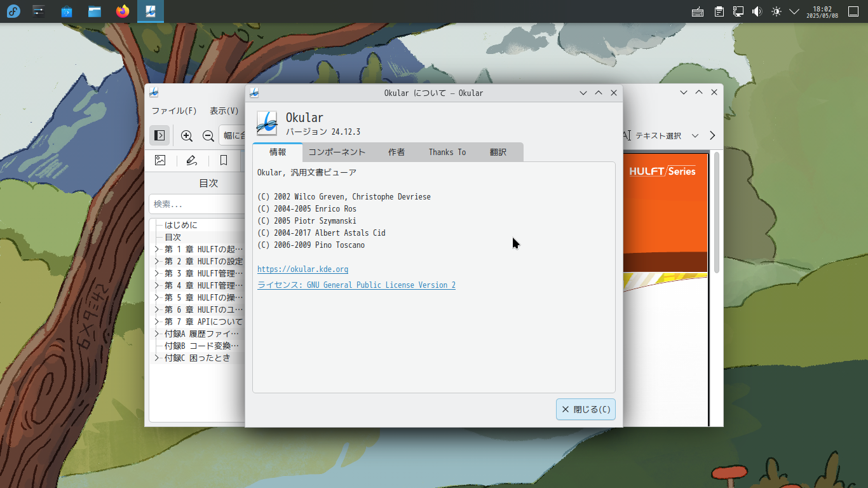Open the okular.kde.org link
This screenshot has height=488, width=868.
coord(302,269)
